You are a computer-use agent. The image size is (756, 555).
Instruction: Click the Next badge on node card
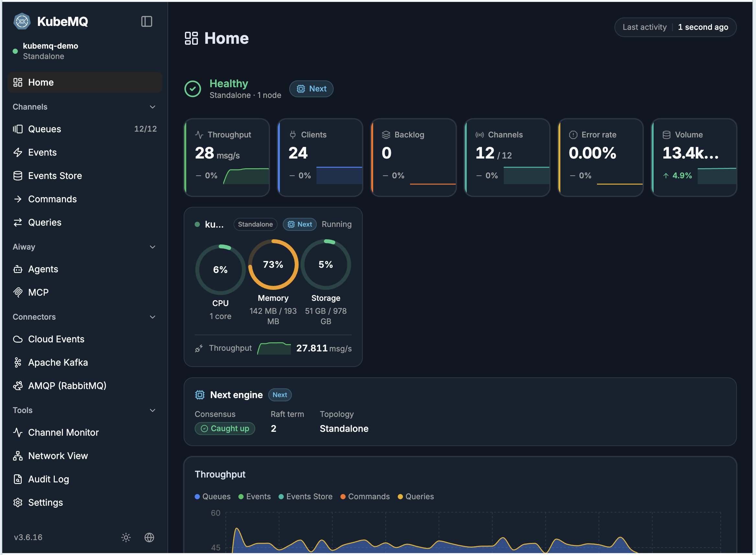(x=300, y=224)
